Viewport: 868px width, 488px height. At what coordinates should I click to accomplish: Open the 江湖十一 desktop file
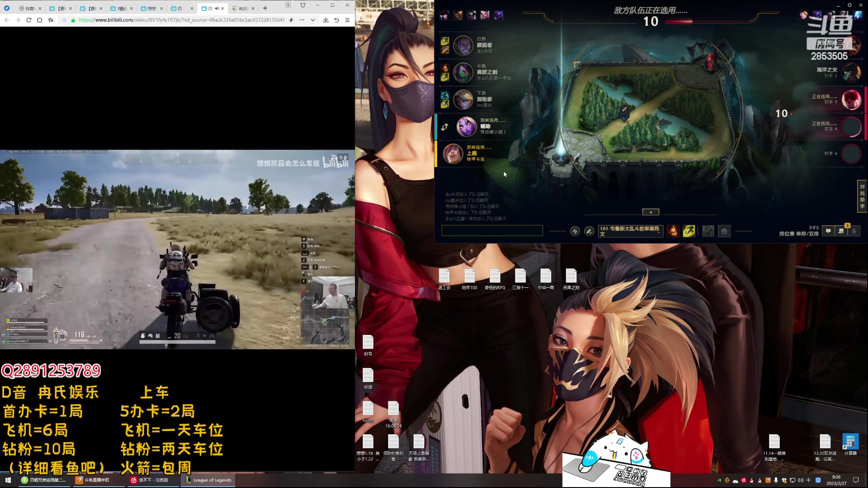point(520,279)
